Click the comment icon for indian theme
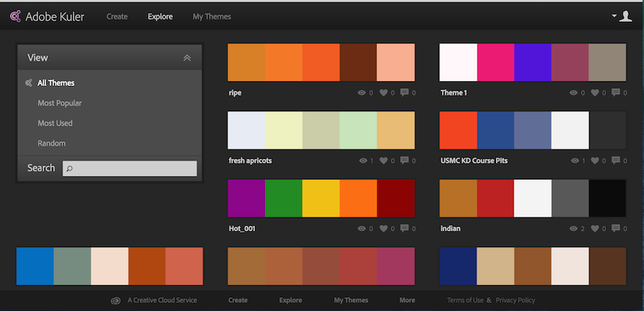 coord(615,228)
